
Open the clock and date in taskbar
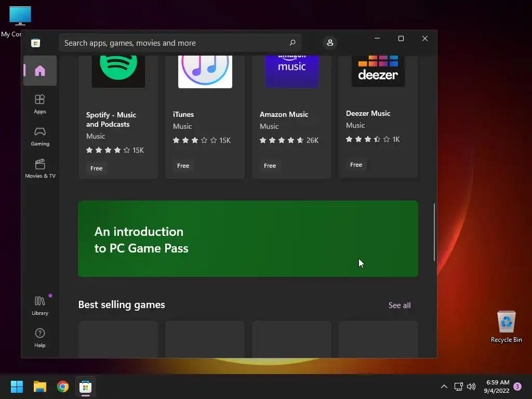(497, 387)
